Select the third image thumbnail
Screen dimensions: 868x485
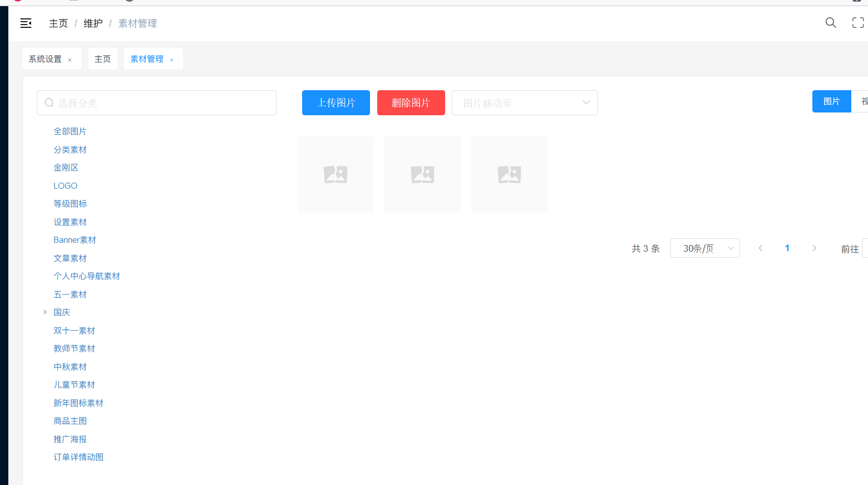click(x=509, y=174)
